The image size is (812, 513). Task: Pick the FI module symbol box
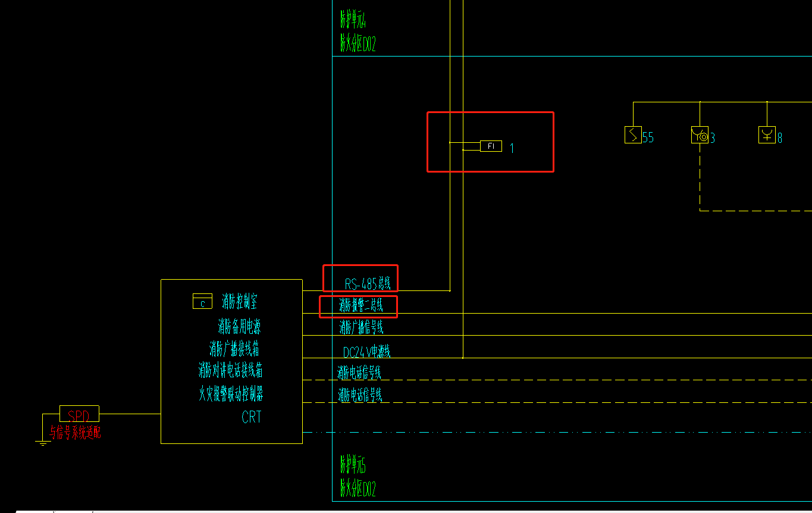(491, 146)
